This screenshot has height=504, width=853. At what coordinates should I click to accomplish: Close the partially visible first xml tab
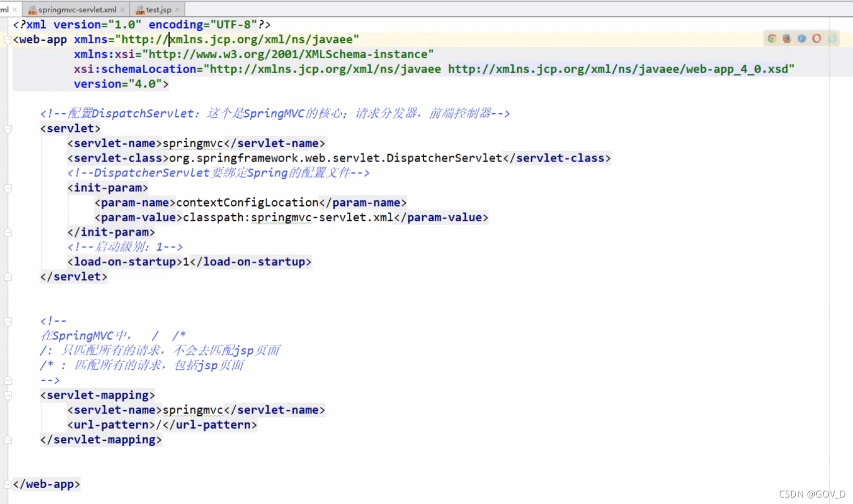[x=15, y=9]
